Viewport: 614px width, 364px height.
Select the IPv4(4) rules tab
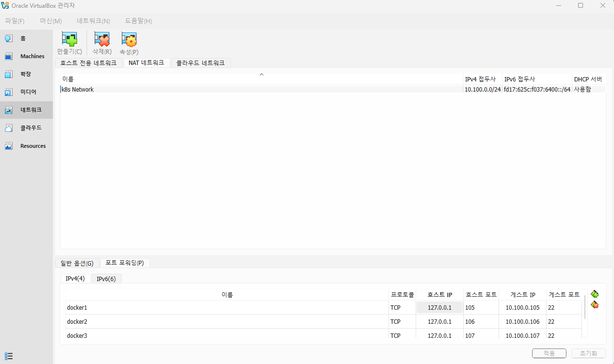[x=75, y=278]
